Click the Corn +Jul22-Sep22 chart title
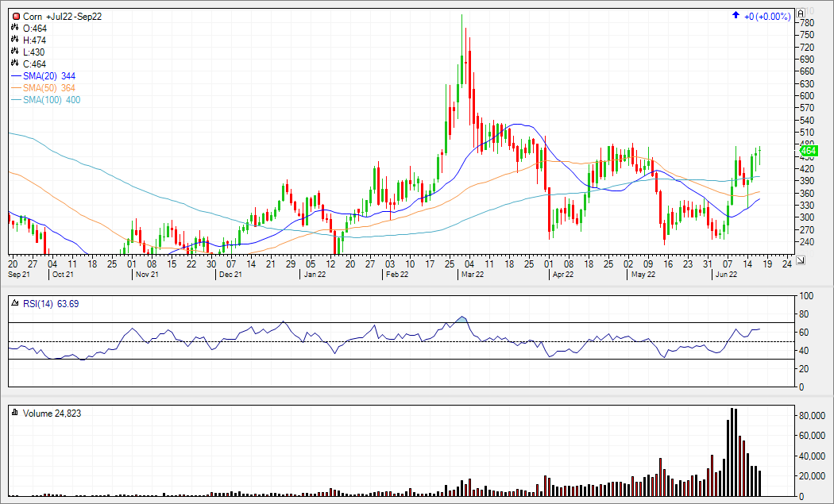This screenshot has width=834, height=504. coord(62,16)
